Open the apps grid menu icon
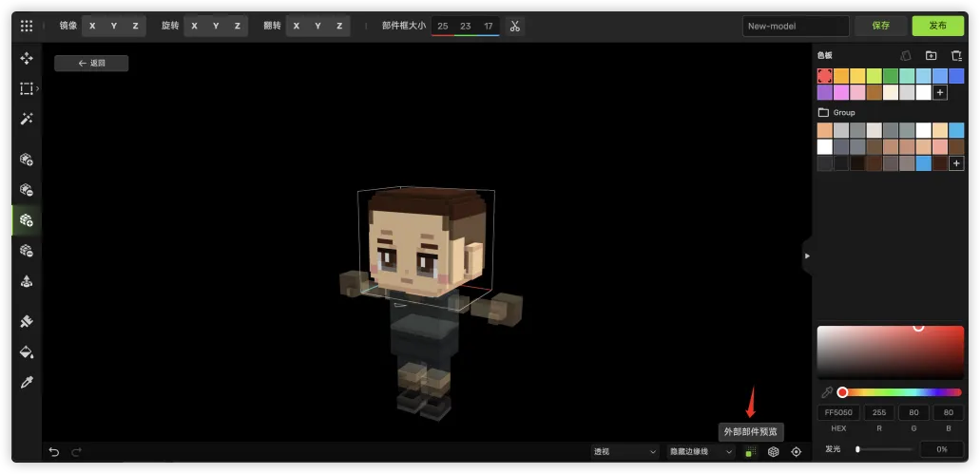 27,26
